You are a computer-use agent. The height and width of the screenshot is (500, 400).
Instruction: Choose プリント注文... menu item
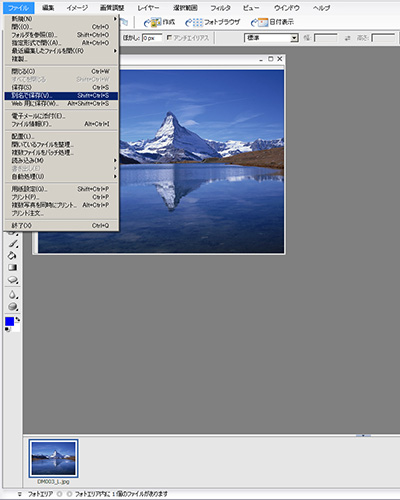[61, 213]
